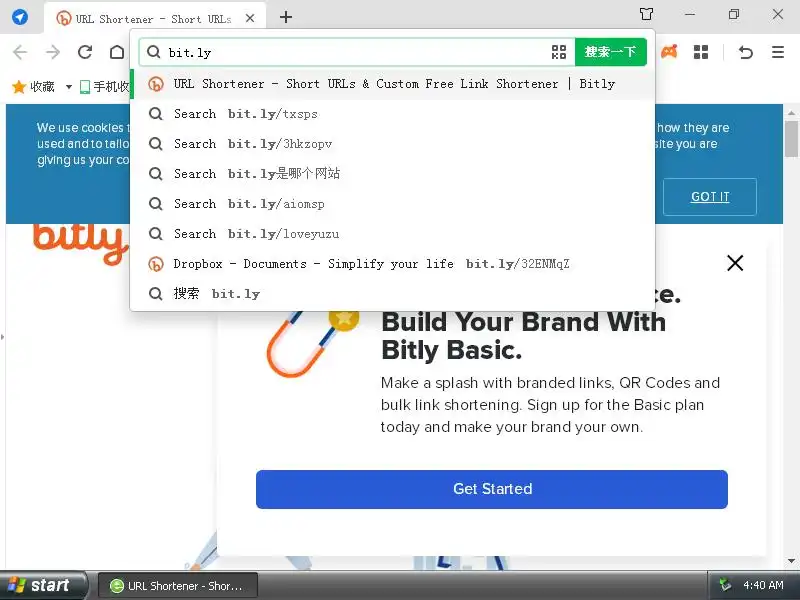The width and height of the screenshot is (800, 600).
Task: Click the undo restore-closed-tab arrow icon
Action: (x=745, y=52)
